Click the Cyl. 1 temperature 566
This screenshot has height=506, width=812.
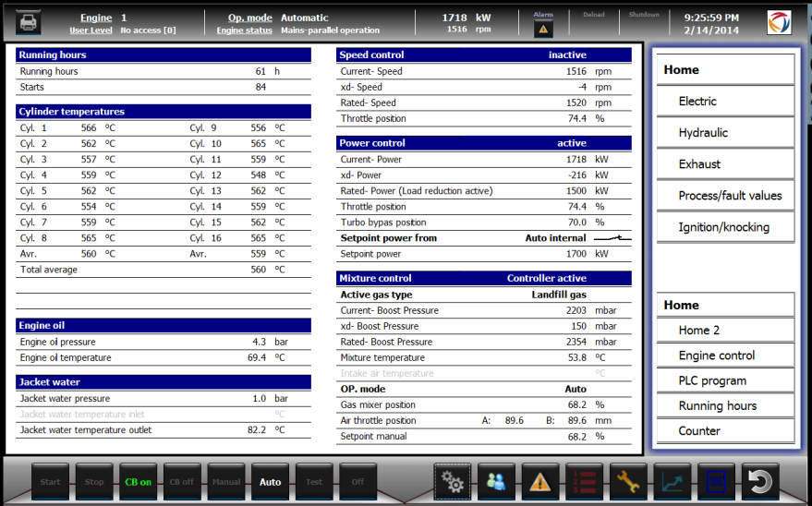[89, 127]
